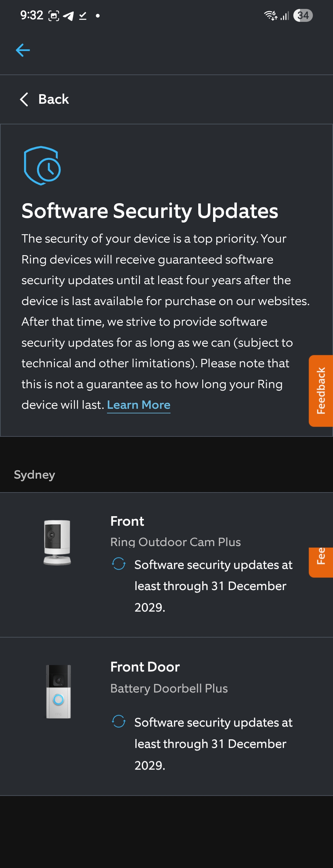Viewport: 333px width, 868px height.
Task: Tap the signal strength icon in status bar
Action: (x=285, y=16)
